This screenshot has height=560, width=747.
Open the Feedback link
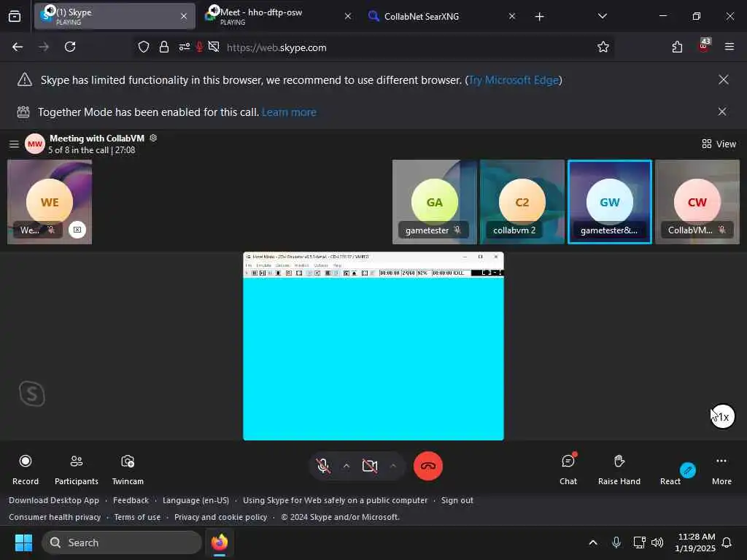tap(131, 500)
